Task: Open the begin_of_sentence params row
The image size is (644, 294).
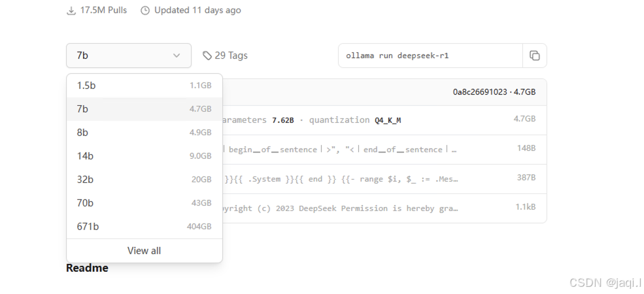Action: pyautogui.click(x=384, y=150)
